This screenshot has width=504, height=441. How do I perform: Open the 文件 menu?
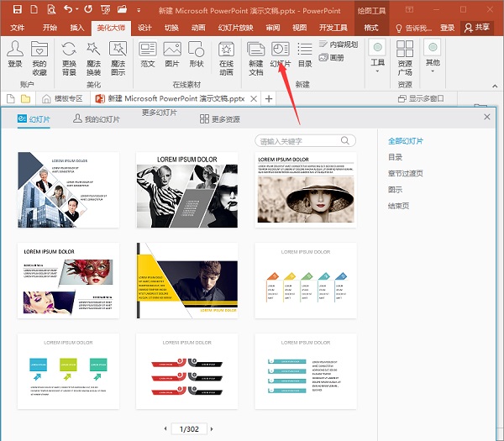(x=18, y=28)
